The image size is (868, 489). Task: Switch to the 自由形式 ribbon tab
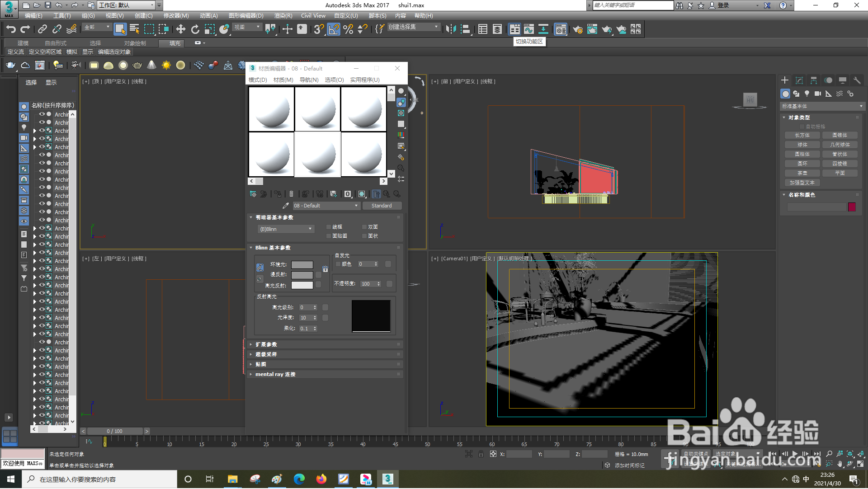[55, 43]
